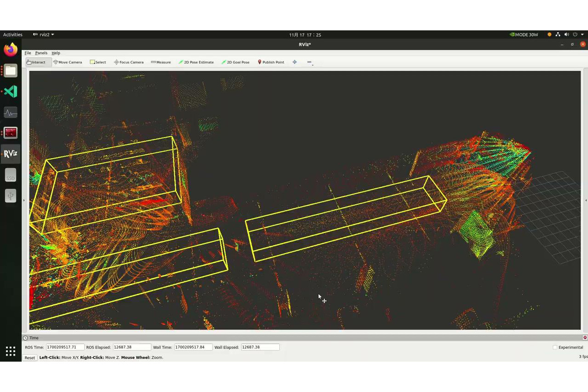Use the Select tool in the toolbar
This screenshot has height=392, width=588.
tap(98, 62)
